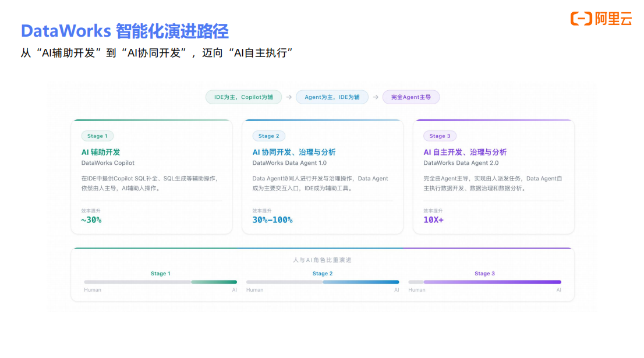Click the green Stage 1 Human-AI bar
This screenshot has height=358, width=644.
coord(161,282)
